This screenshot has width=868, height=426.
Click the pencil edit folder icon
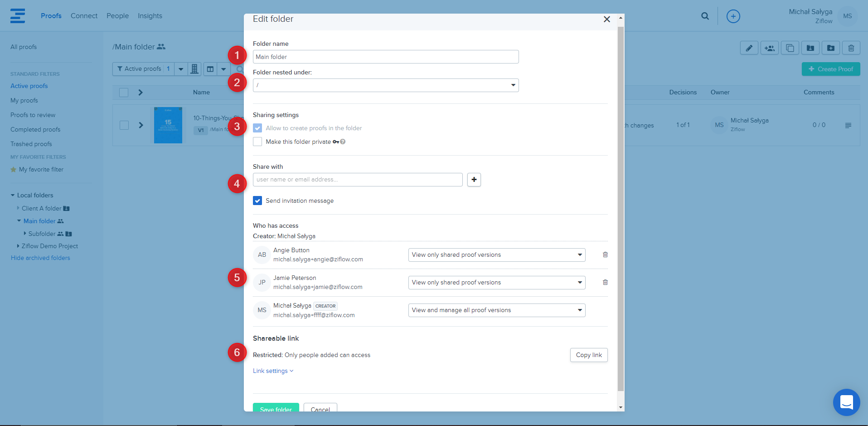pyautogui.click(x=749, y=48)
